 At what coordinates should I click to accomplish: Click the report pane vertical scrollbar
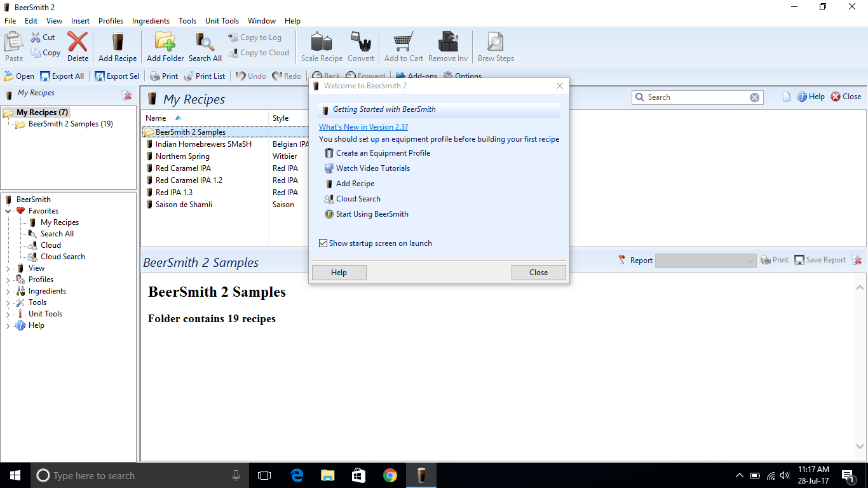861,367
